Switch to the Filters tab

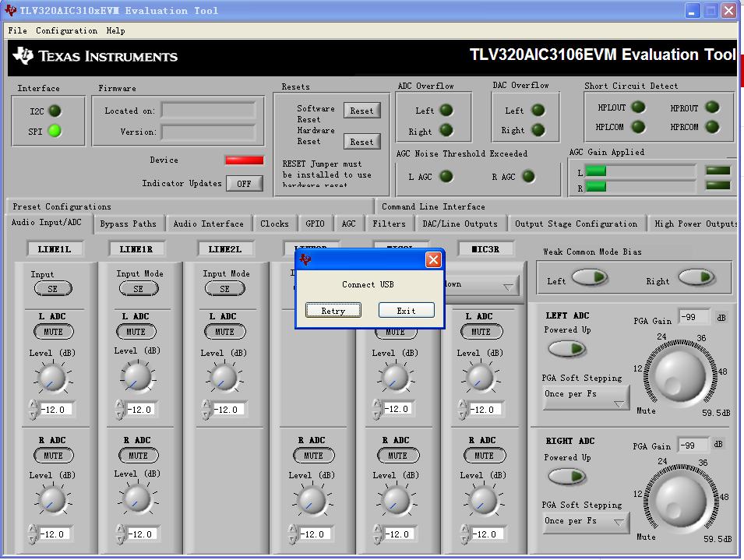pos(389,224)
